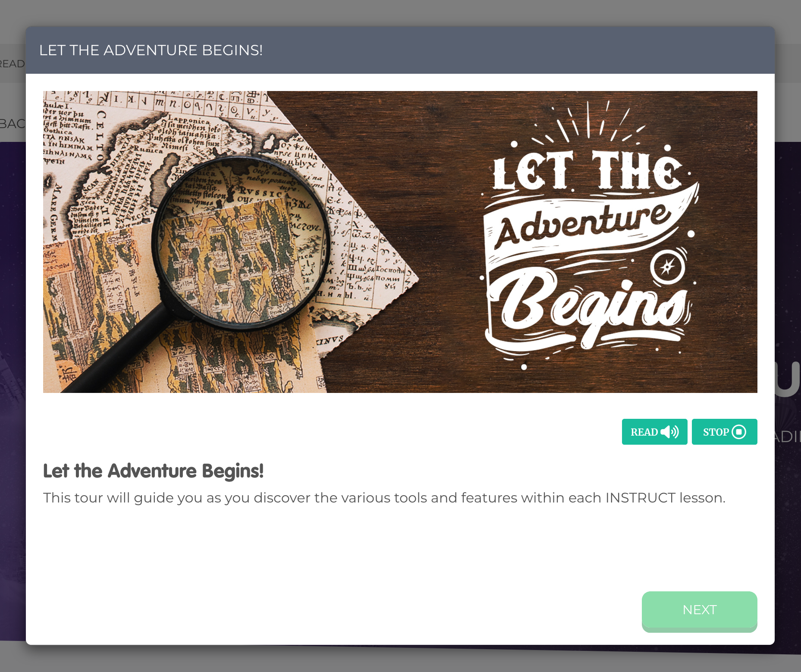Click the Adventure ribbon lettering in the banner
801x672 pixels.
click(x=582, y=223)
